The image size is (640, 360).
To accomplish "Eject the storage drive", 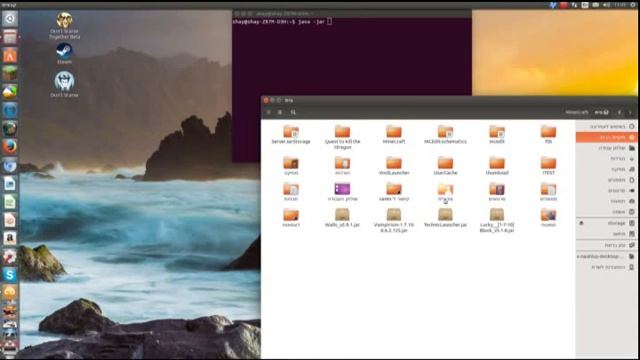I will tap(582, 223).
